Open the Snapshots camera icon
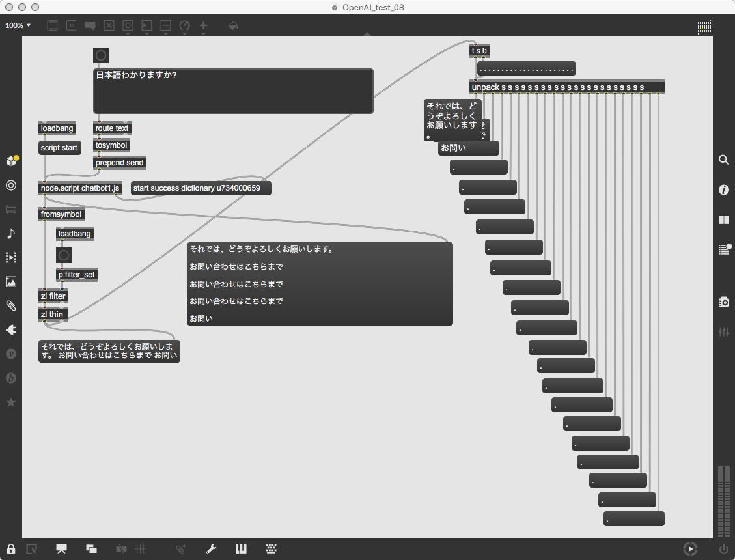Screen dimensions: 735x560 724,302
